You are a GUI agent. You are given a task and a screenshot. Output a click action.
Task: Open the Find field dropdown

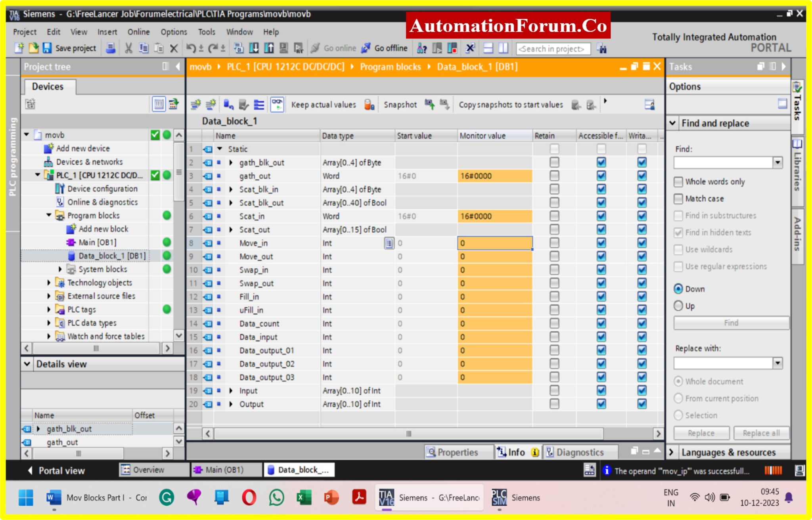click(x=777, y=162)
